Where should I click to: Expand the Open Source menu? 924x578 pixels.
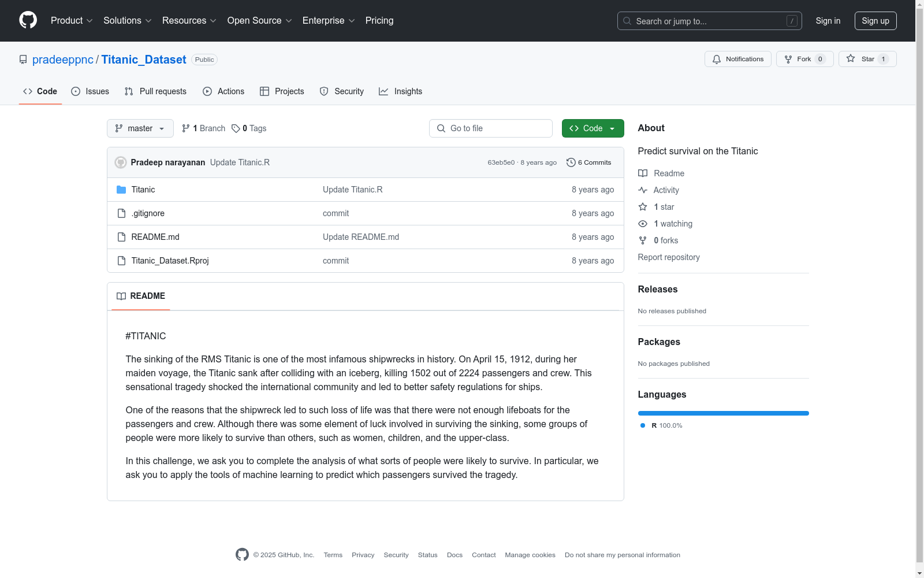(260, 21)
